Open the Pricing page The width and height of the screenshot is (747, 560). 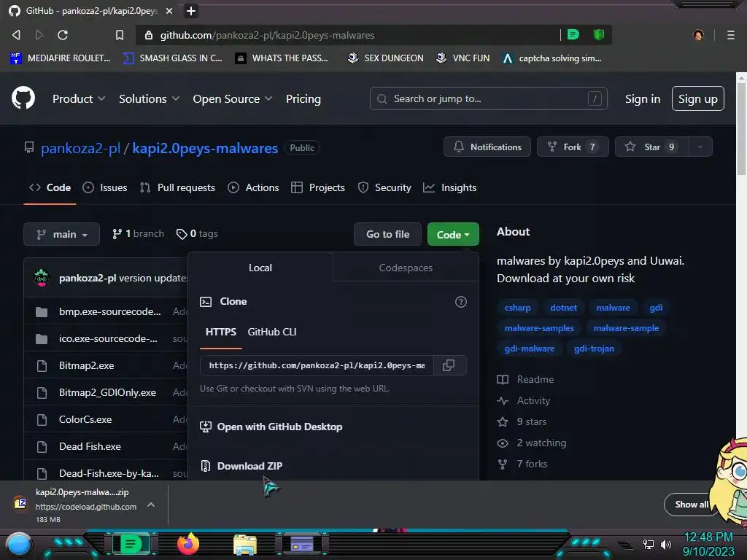(303, 98)
